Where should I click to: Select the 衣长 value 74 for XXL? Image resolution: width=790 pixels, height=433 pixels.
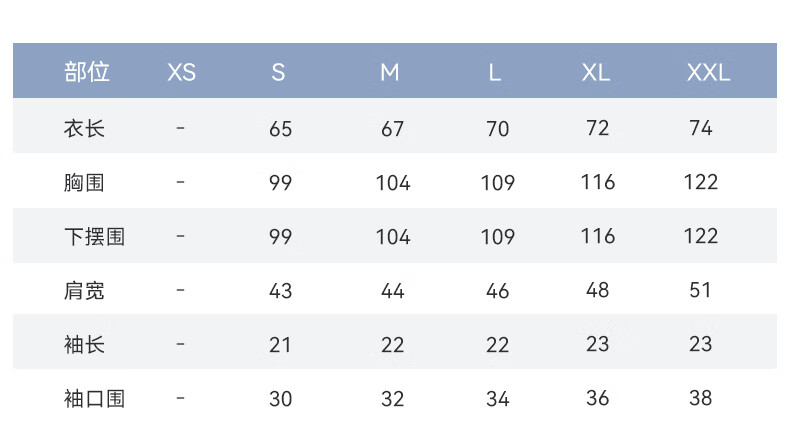coord(701,128)
